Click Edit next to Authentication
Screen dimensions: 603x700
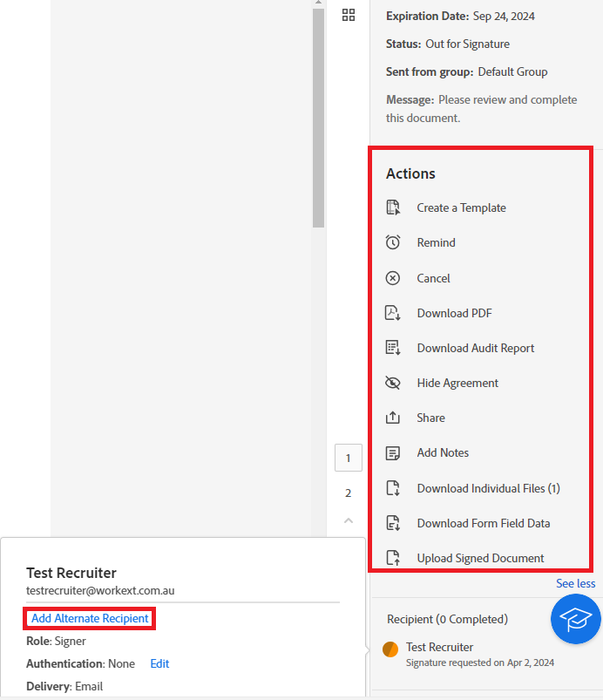pyautogui.click(x=159, y=664)
